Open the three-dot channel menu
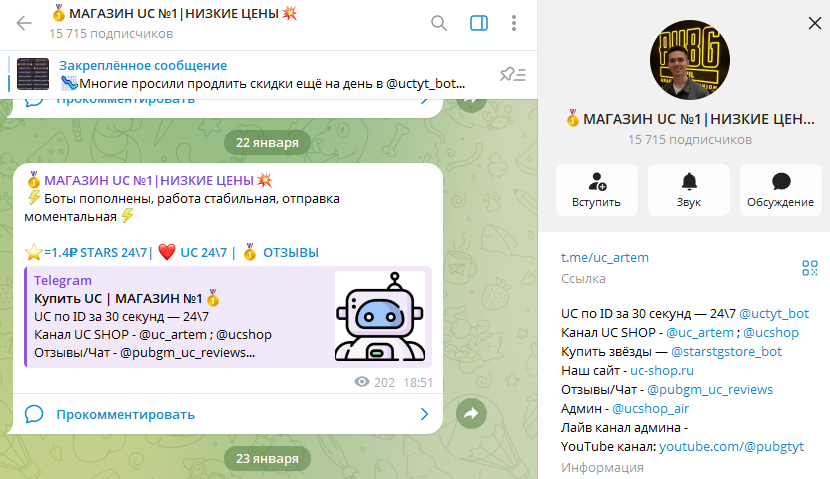Viewport: 830px width, 479px height. 514,23
